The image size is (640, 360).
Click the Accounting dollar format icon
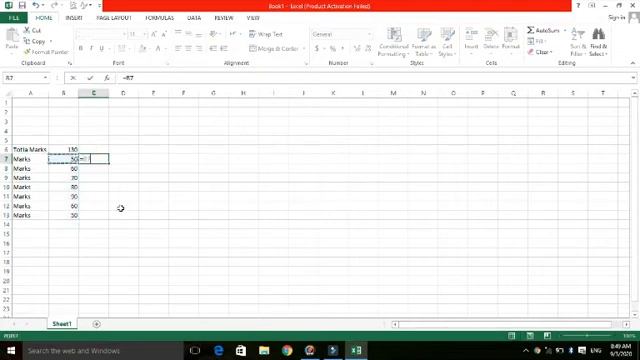(x=317, y=48)
